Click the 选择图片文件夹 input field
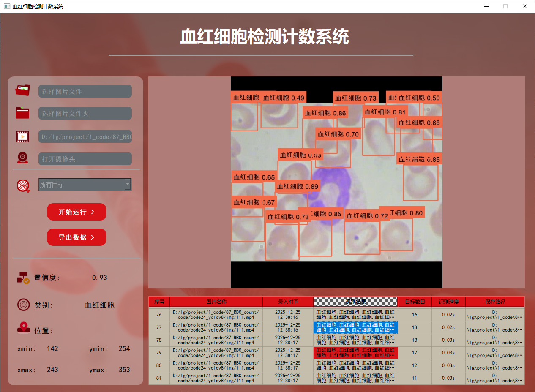The image size is (535, 392). point(85,113)
